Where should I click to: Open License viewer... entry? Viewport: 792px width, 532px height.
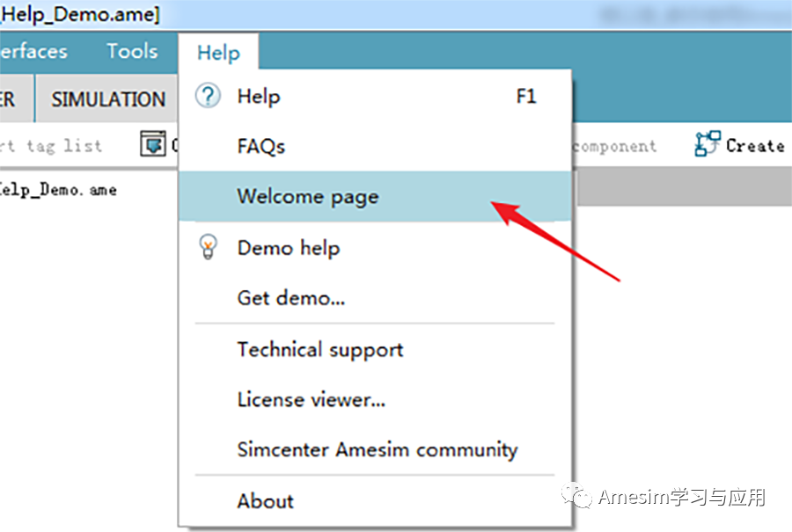375,400
